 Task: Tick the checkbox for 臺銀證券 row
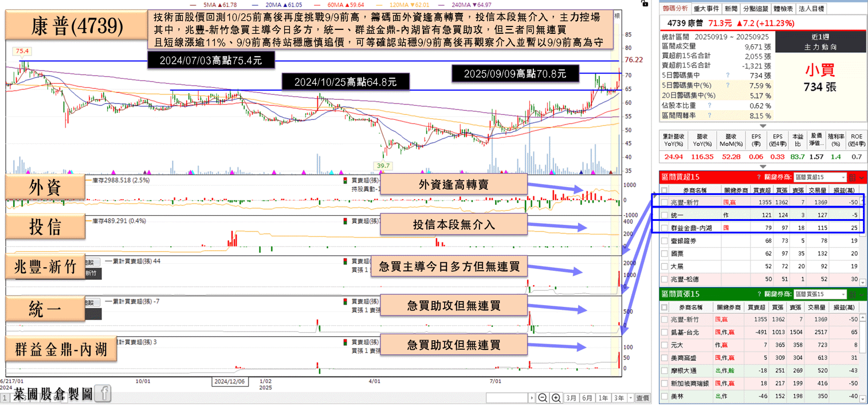pos(665,240)
